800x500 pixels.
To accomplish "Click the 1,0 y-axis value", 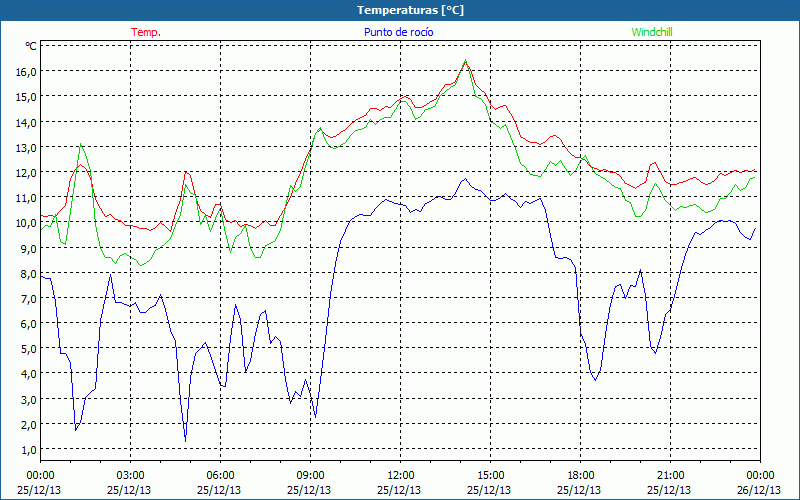I will (29, 450).
